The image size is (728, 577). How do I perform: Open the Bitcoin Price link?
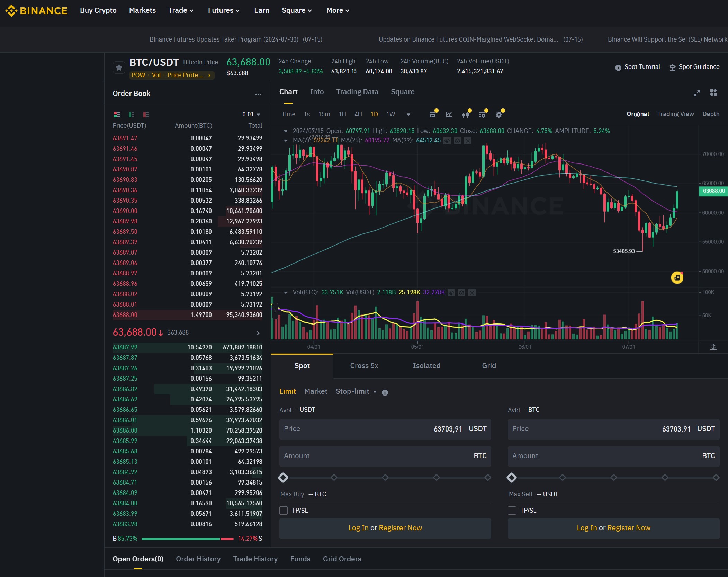point(200,62)
